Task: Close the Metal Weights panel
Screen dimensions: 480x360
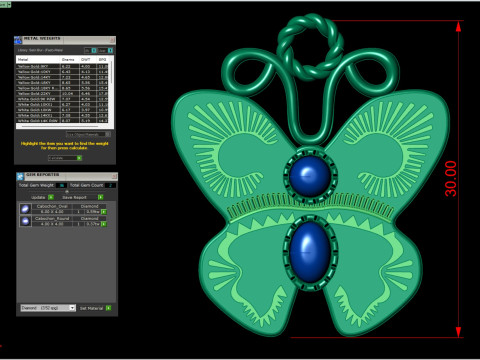Action: tap(112, 40)
